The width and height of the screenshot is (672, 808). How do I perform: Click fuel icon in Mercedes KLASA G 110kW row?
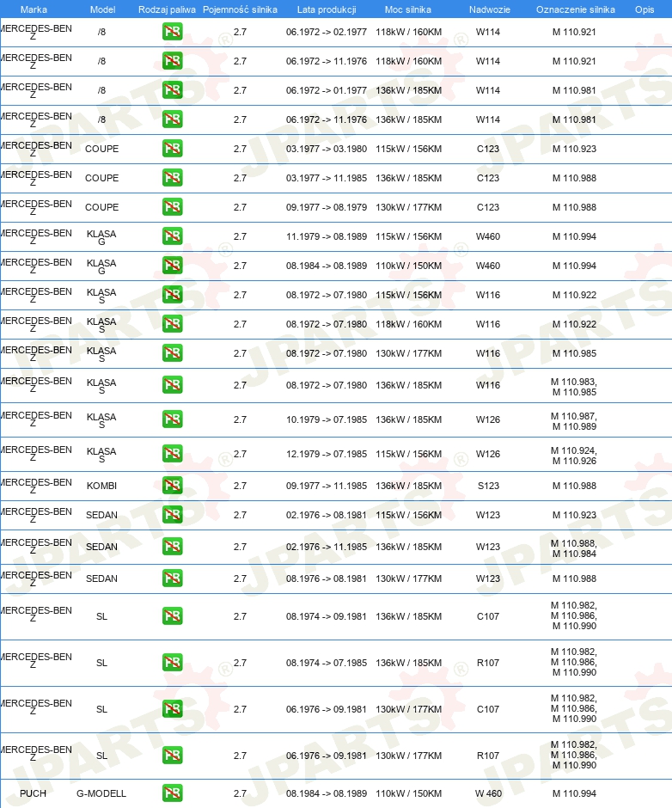[172, 266]
